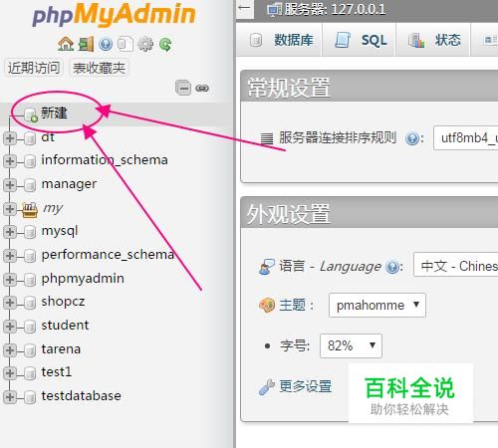
Task: Reload the navigation panel with green refresh icon
Action: [165, 44]
